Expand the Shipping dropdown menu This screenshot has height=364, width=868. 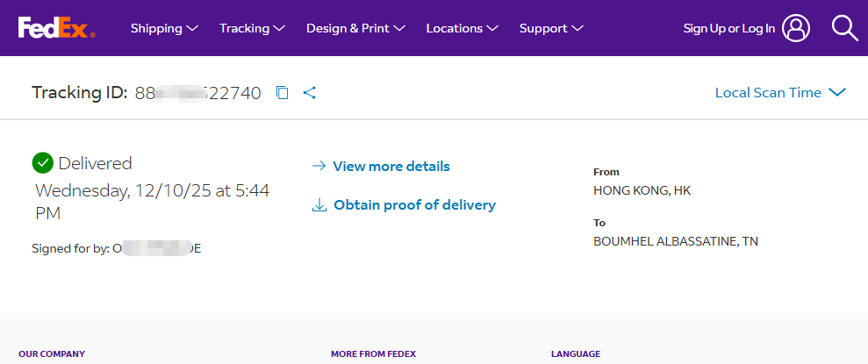click(164, 28)
